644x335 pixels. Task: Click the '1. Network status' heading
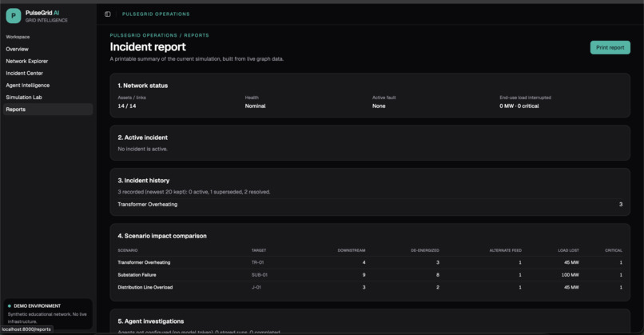tap(142, 86)
